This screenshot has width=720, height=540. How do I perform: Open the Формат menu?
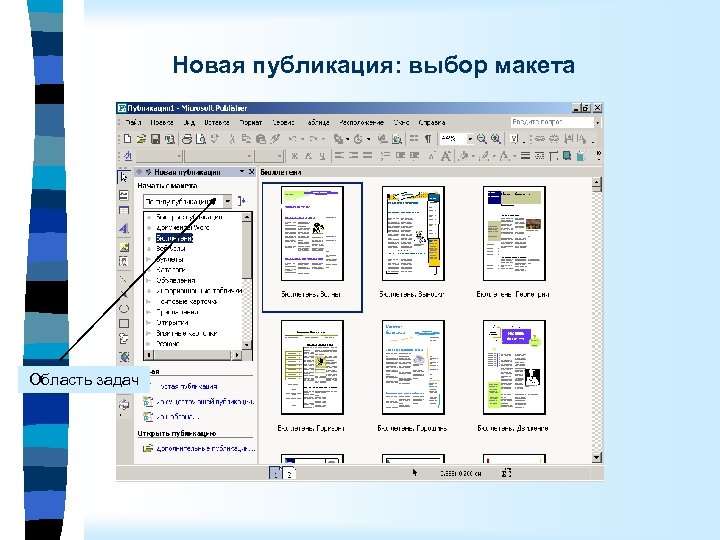(x=250, y=123)
